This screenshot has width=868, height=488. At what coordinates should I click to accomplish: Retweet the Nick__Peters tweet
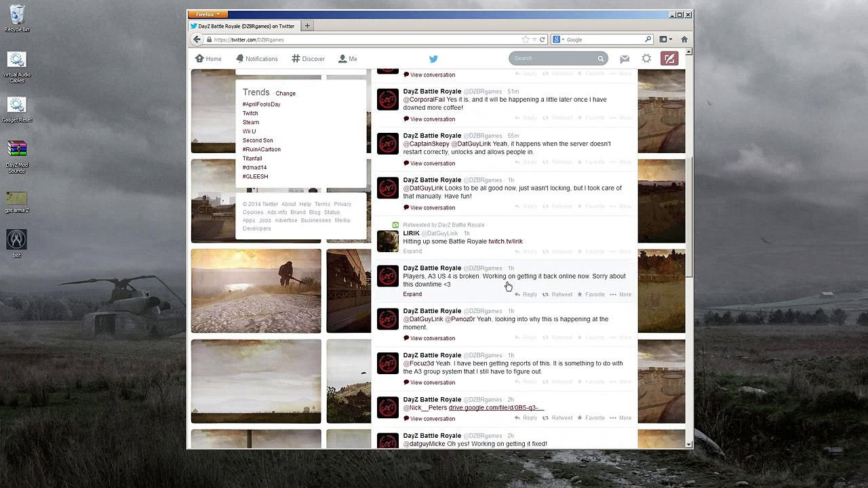click(557, 418)
